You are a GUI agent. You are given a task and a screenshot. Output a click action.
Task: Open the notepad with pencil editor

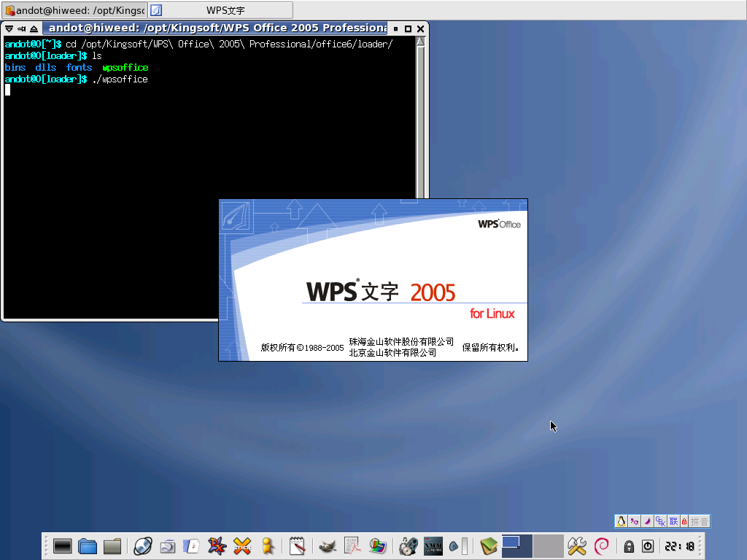(x=298, y=546)
